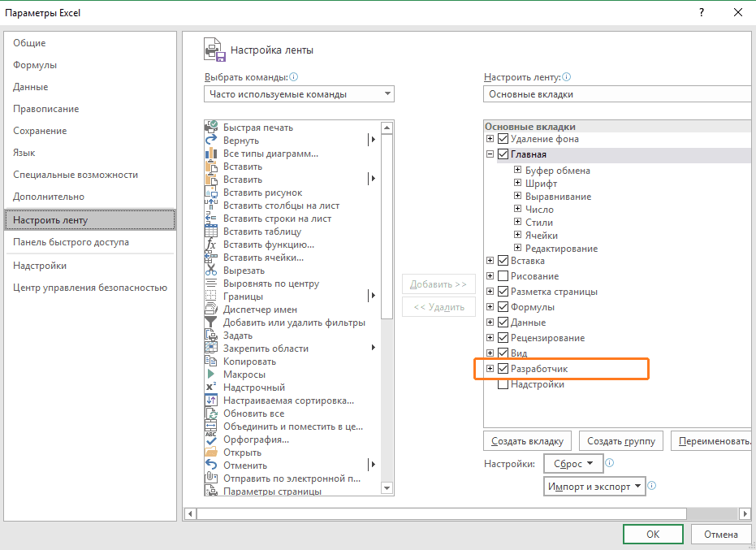
Task: Confirm the dialog with the OK button
Action: 653,535
